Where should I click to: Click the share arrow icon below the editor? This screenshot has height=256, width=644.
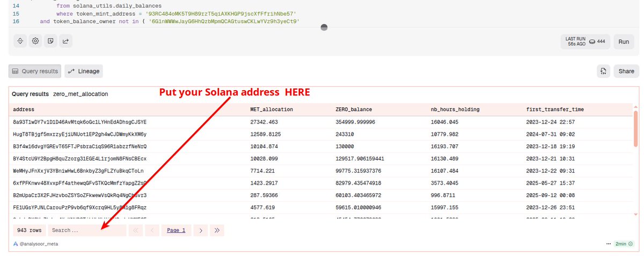[65, 41]
